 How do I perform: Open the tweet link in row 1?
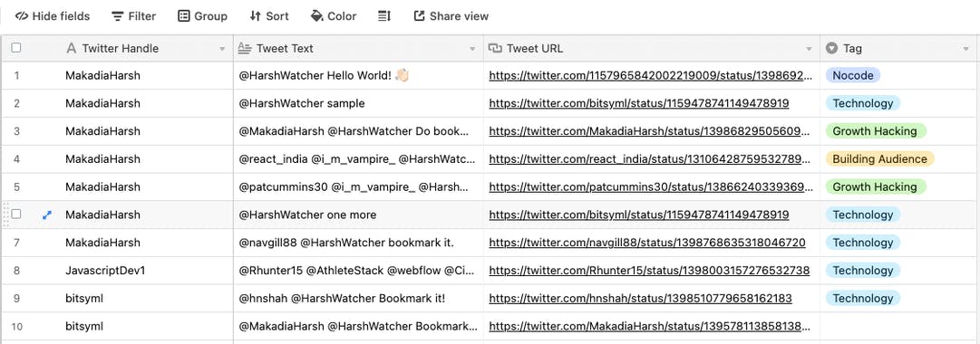click(x=651, y=75)
